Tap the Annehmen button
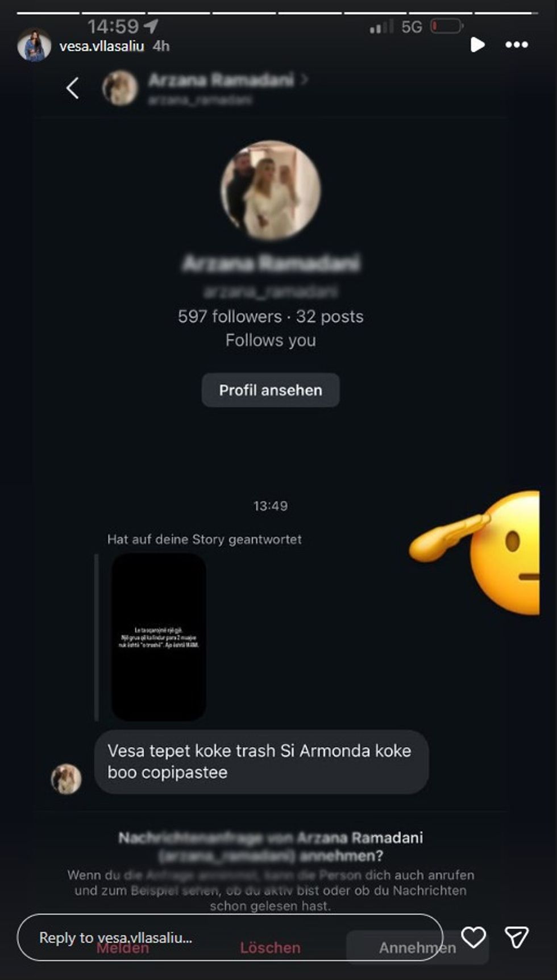Viewport: 557px width, 980px height. click(417, 948)
